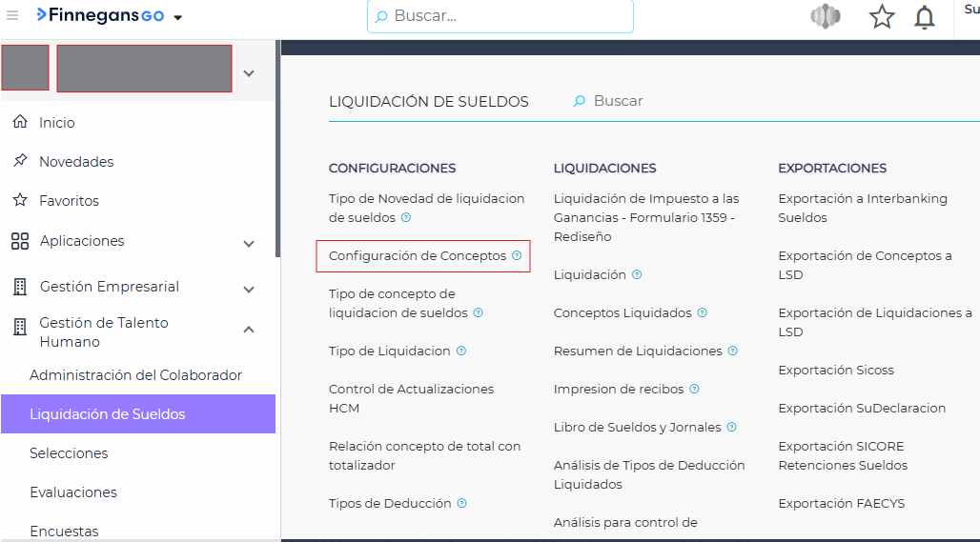This screenshot has width=980, height=542.
Task: Click help icon beside Tipos de Deducción
Action: [461, 504]
